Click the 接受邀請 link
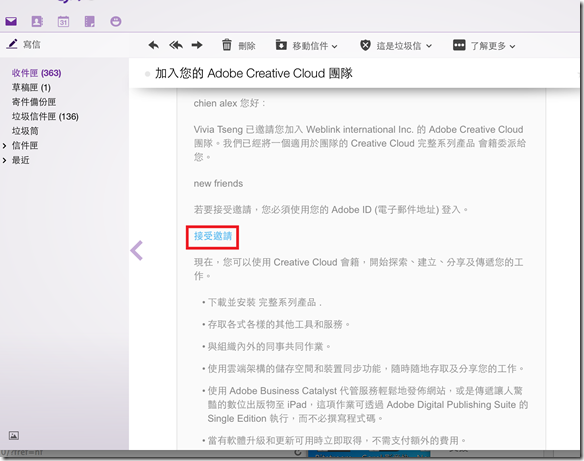The height and width of the screenshot is (461, 584). pos(213,236)
